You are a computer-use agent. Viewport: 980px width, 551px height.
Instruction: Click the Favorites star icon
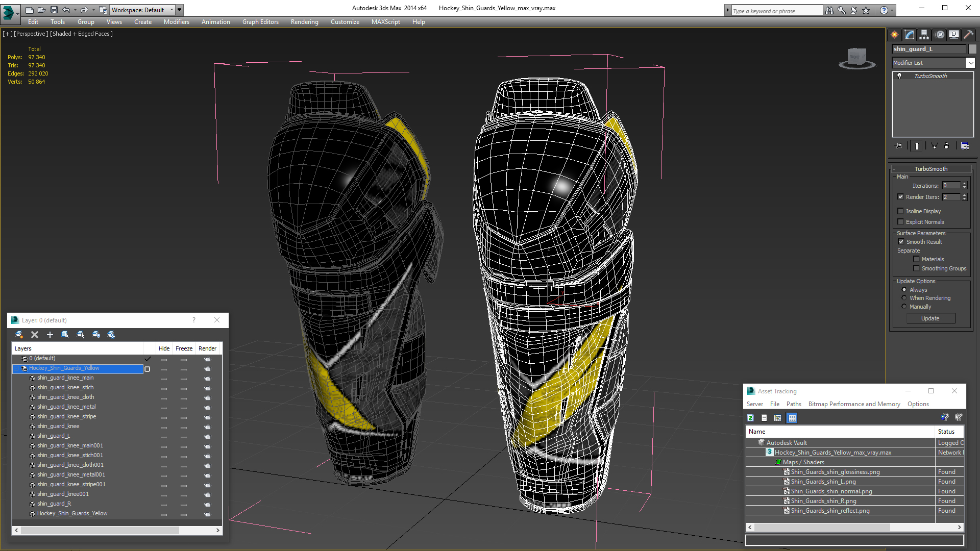coord(866,10)
